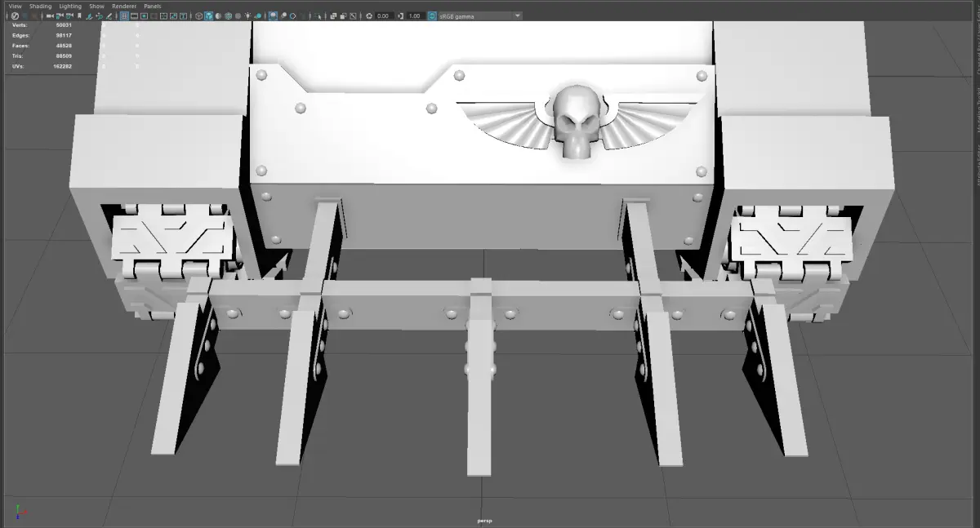Screen dimensions: 980x528
Task: Toggle the film gate display
Action: [134, 16]
